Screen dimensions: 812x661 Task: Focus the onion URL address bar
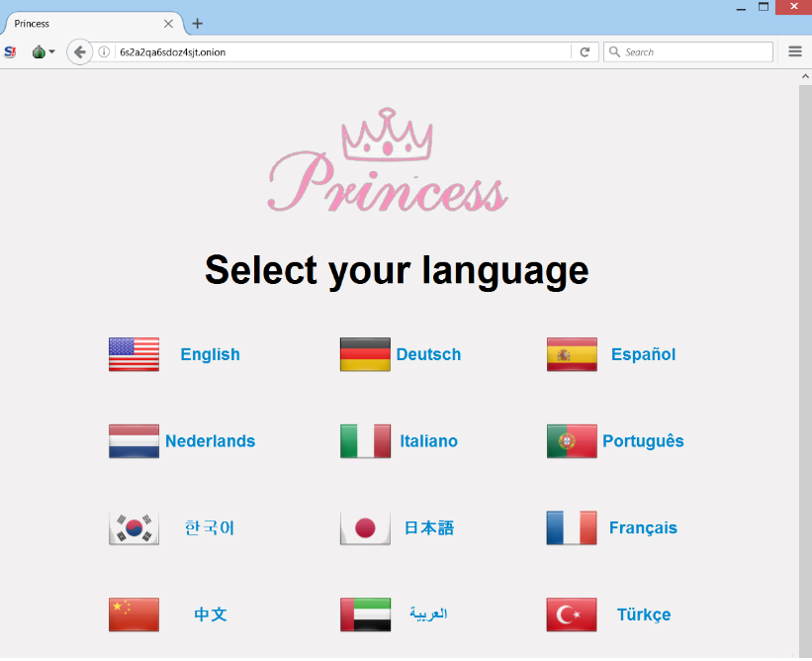(342, 51)
